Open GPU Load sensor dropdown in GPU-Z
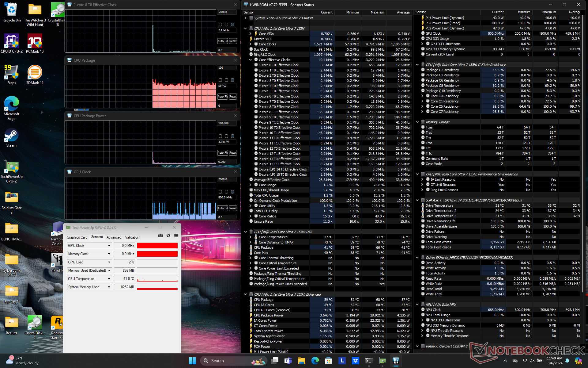Viewport: 588px width, 368px height. coord(109,262)
